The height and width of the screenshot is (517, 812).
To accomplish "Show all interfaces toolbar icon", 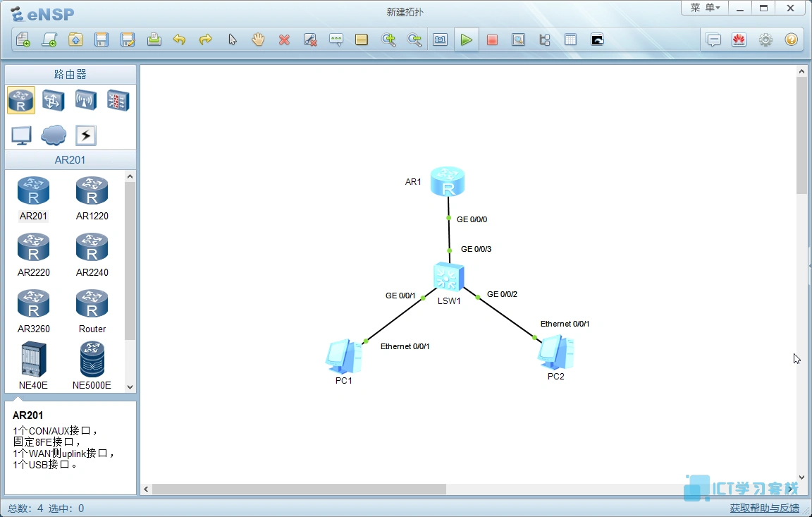I will pyautogui.click(x=544, y=40).
